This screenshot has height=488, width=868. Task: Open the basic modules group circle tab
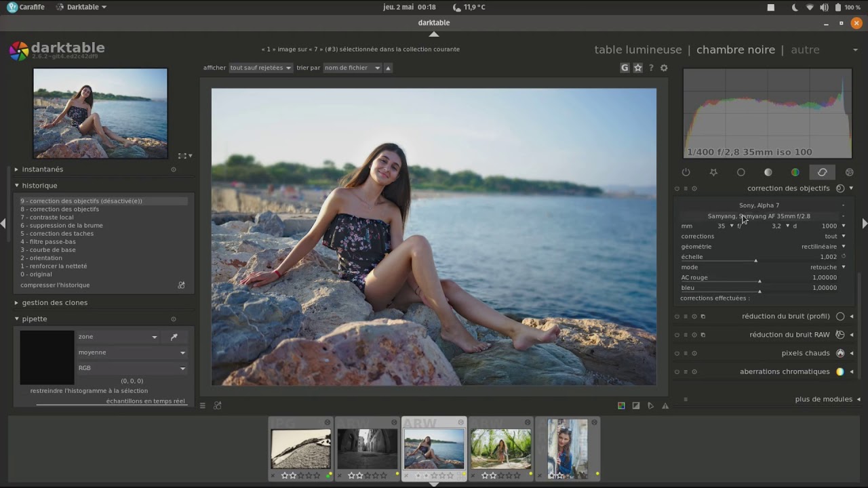coord(741,172)
